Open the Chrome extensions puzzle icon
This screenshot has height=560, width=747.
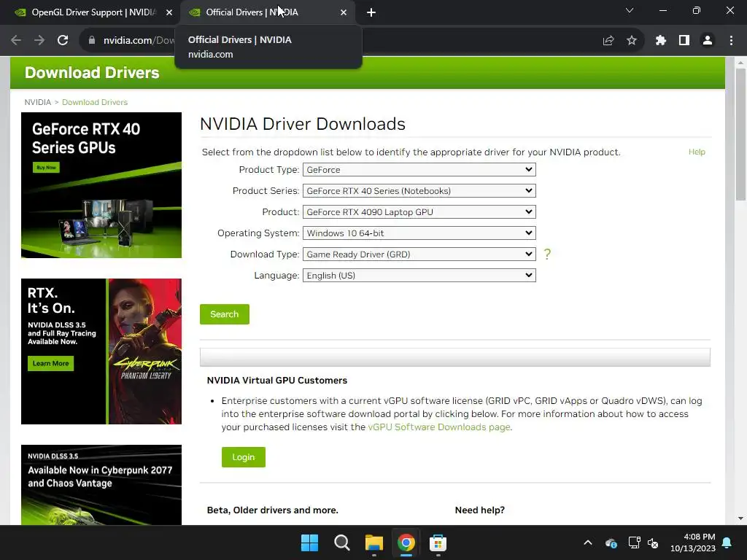(x=661, y=41)
